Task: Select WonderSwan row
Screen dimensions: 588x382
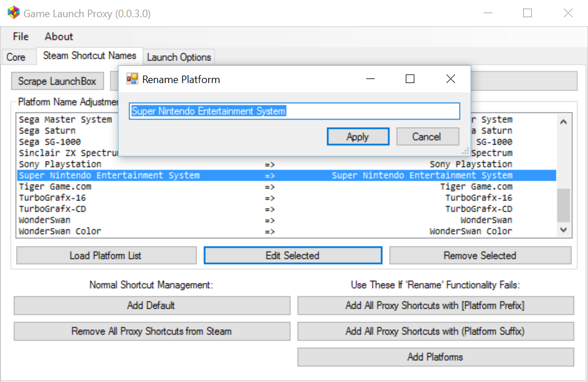Action: (x=287, y=220)
